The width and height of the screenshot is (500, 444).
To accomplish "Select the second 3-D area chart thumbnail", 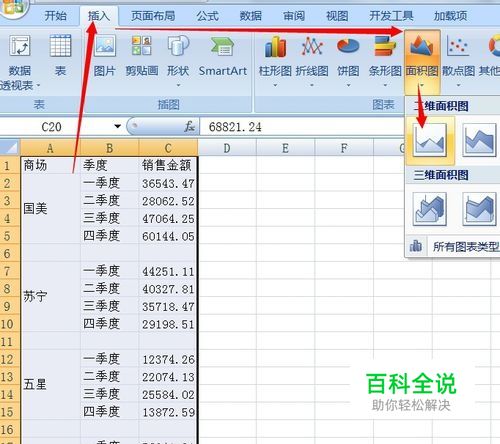I will (479, 209).
